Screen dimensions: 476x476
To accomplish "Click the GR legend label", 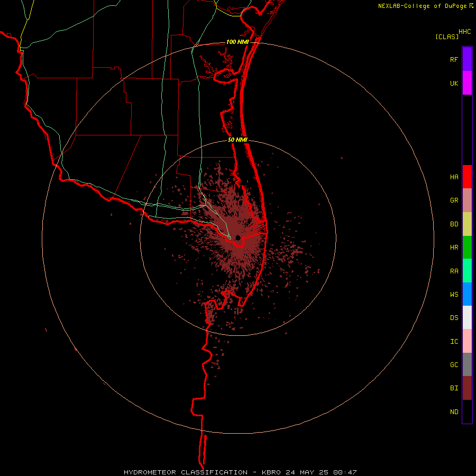I will pos(454,200).
